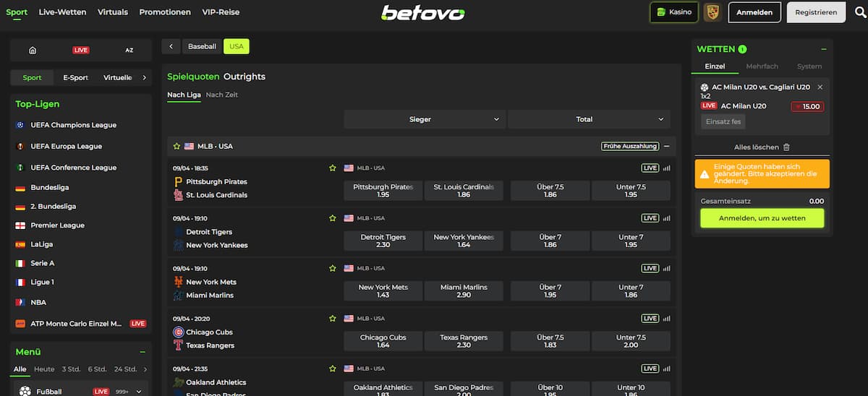Go to betovo logo home

423,12
